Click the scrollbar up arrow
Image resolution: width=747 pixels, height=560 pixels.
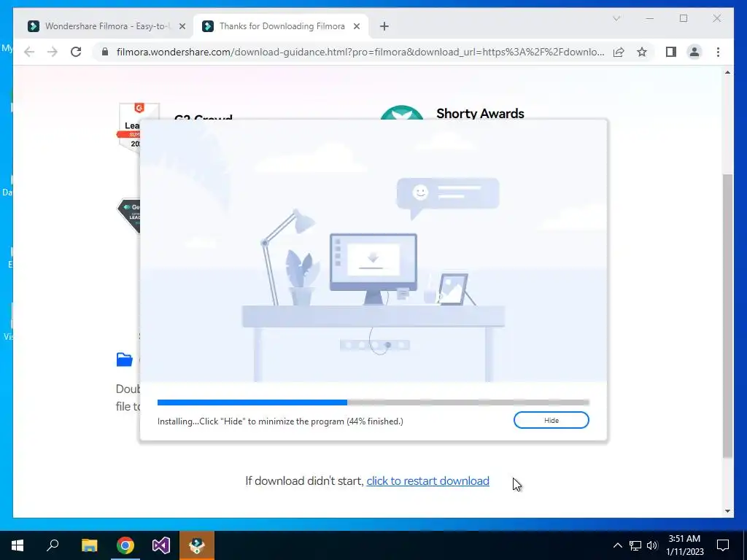point(727,72)
